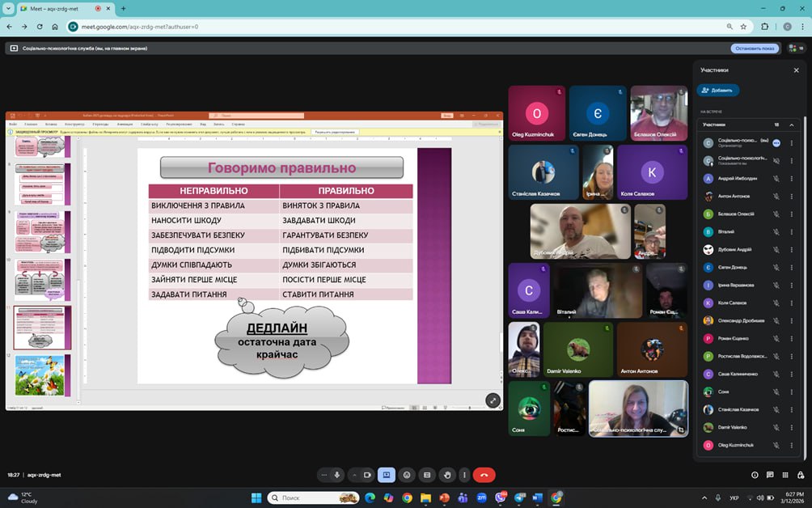Open the emoji reactions button
Screen dimensions: 812x508
(407, 475)
